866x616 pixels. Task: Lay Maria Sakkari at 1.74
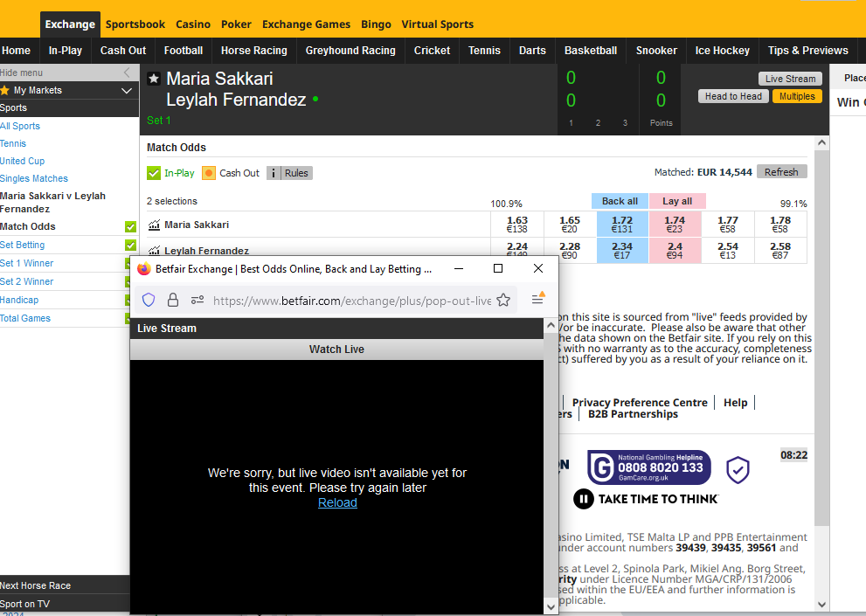pyautogui.click(x=675, y=225)
